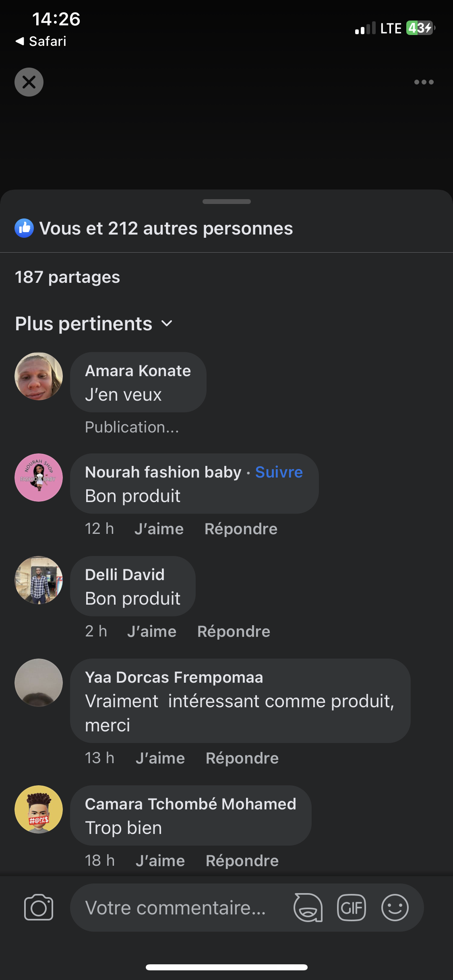Like Camara Tchombé Mohamed's comment
The height and width of the screenshot is (980, 453).
pyautogui.click(x=160, y=861)
